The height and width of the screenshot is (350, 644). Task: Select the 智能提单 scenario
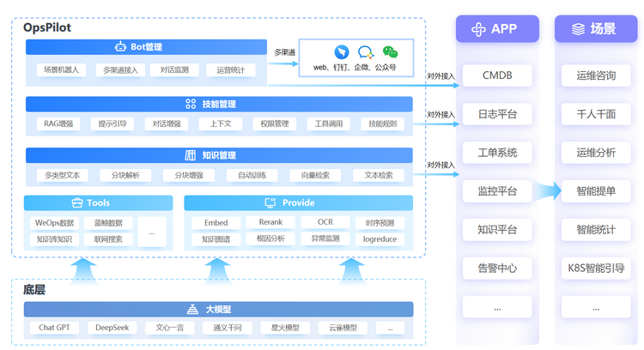pos(596,190)
